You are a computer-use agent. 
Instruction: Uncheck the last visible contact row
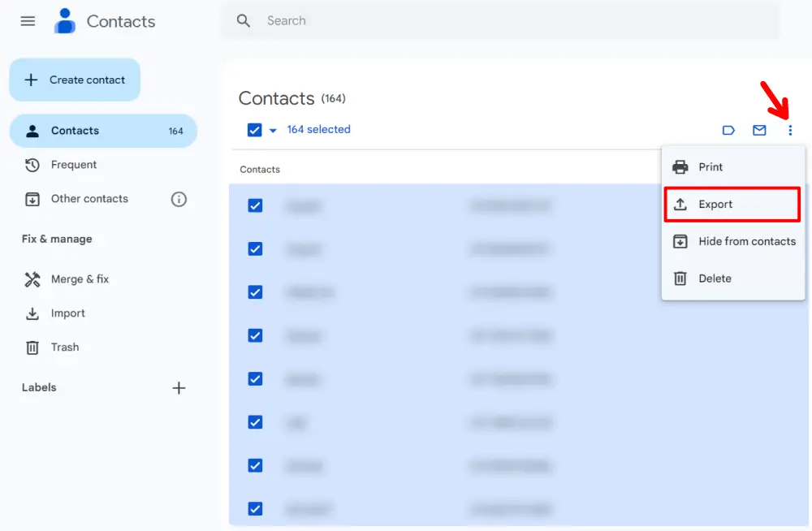(255, 509)
